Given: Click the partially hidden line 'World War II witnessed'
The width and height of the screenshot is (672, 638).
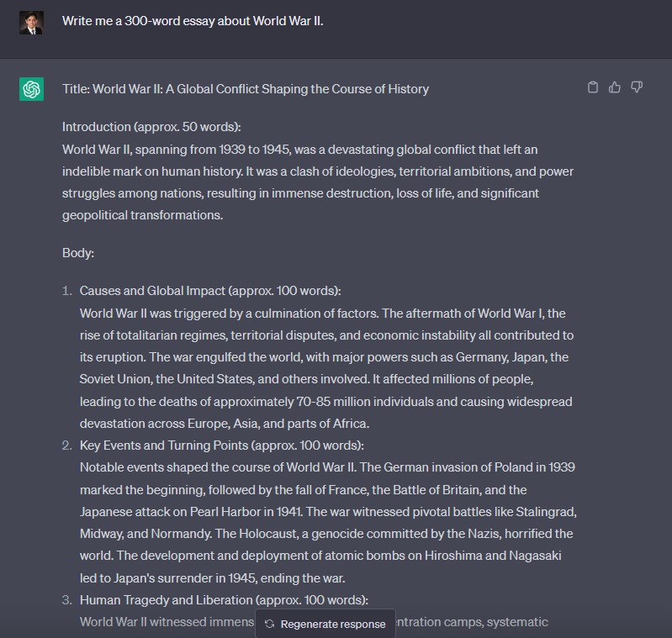Looking at the screenshot, I should (167, 622).
